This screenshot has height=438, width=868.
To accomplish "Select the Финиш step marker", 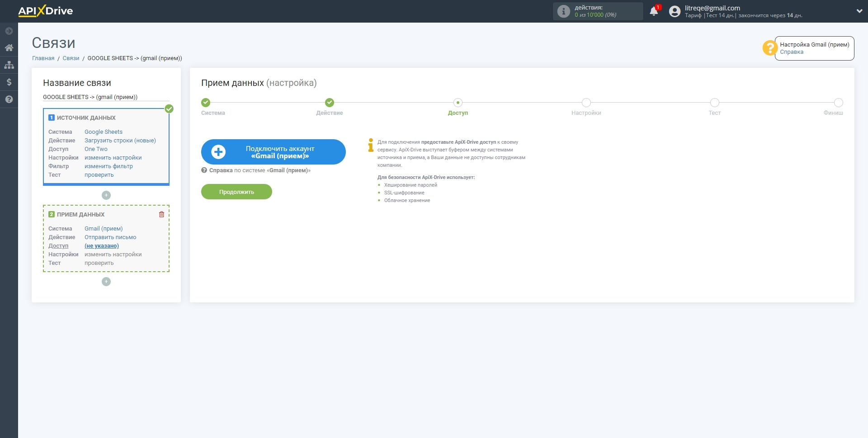I will 839,103.
